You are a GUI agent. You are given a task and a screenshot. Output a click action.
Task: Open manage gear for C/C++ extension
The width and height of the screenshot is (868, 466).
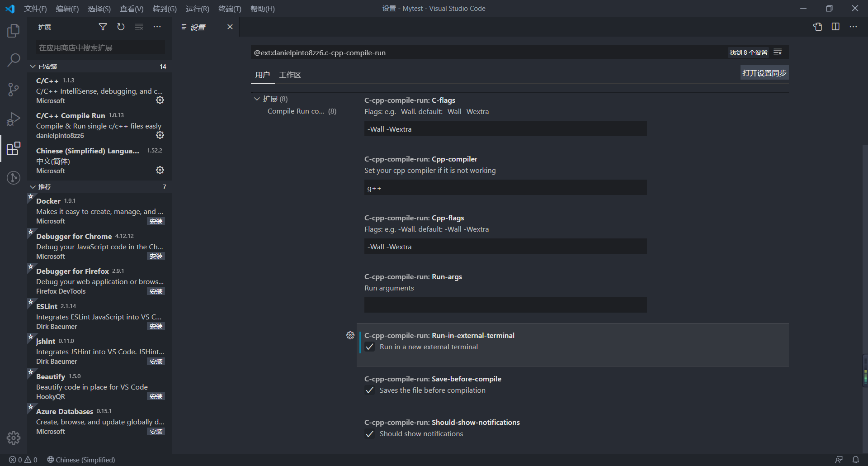pos(160,100)
